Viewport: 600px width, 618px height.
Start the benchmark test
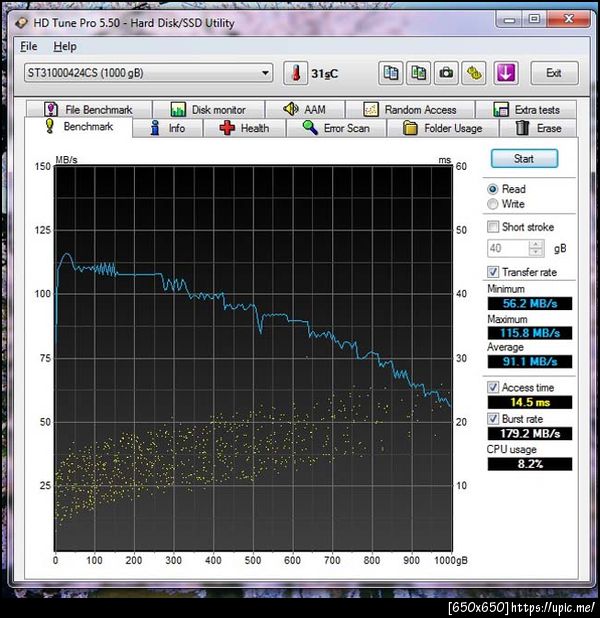[524, 159]
